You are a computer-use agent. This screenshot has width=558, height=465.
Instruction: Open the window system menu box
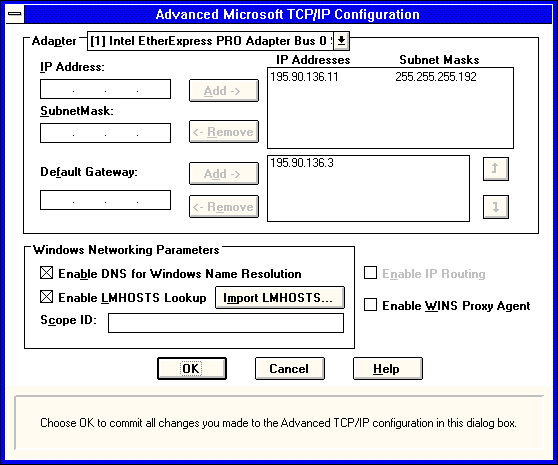pyautogui.click(x=15, y=14)
